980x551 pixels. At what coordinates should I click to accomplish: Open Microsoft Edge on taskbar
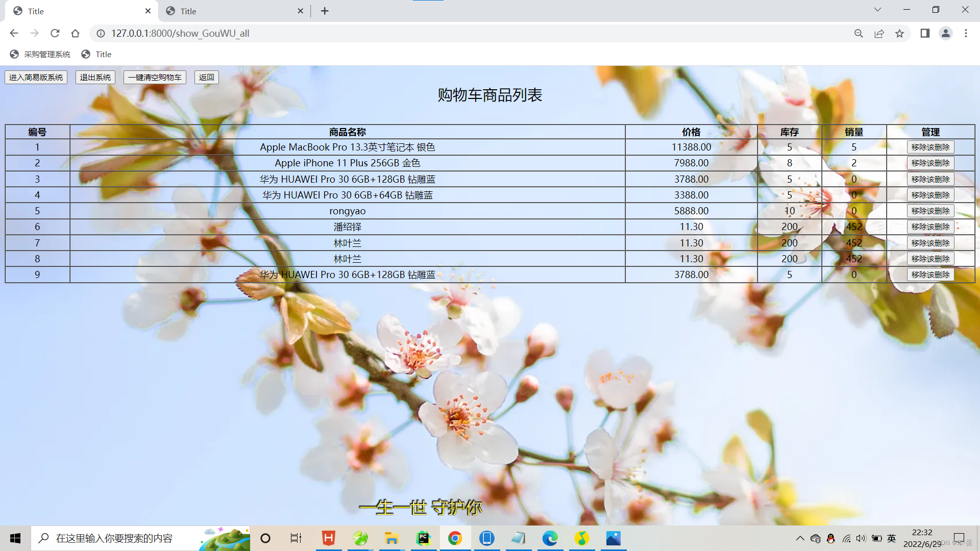pos(550,538)
